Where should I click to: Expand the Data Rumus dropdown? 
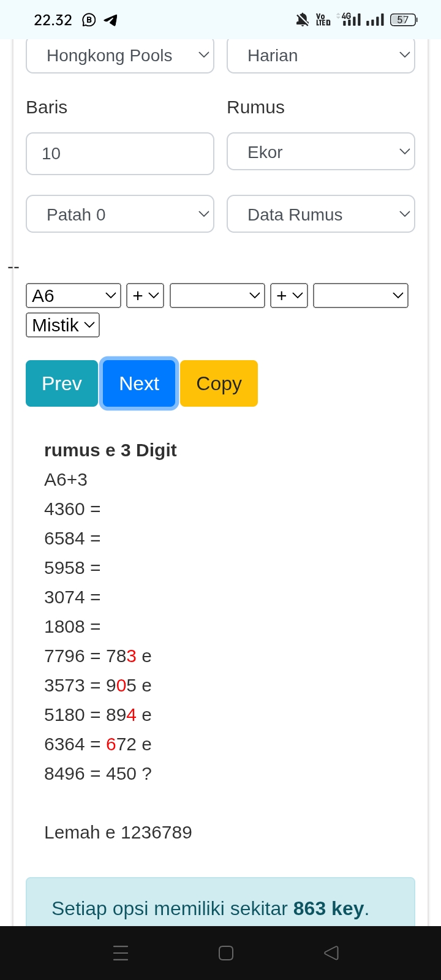321,214
